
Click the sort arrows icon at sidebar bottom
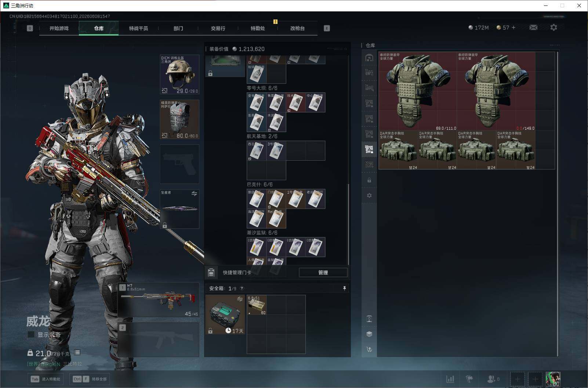click(369, 349)
